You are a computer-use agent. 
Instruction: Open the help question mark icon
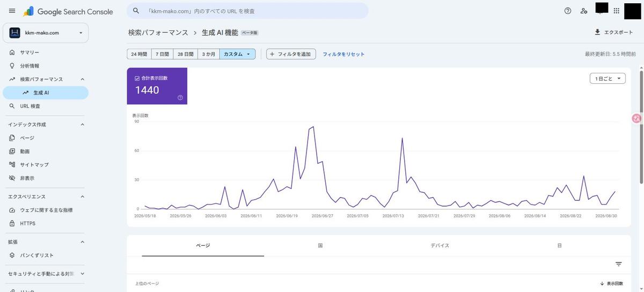point(568,11)
